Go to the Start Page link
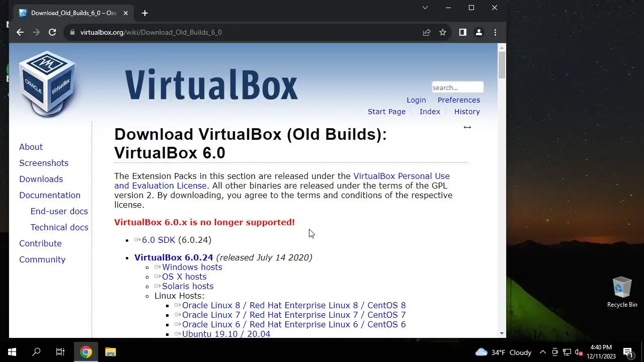The height and width of the screenshot is (362, 644). click(x=386, y=112)
